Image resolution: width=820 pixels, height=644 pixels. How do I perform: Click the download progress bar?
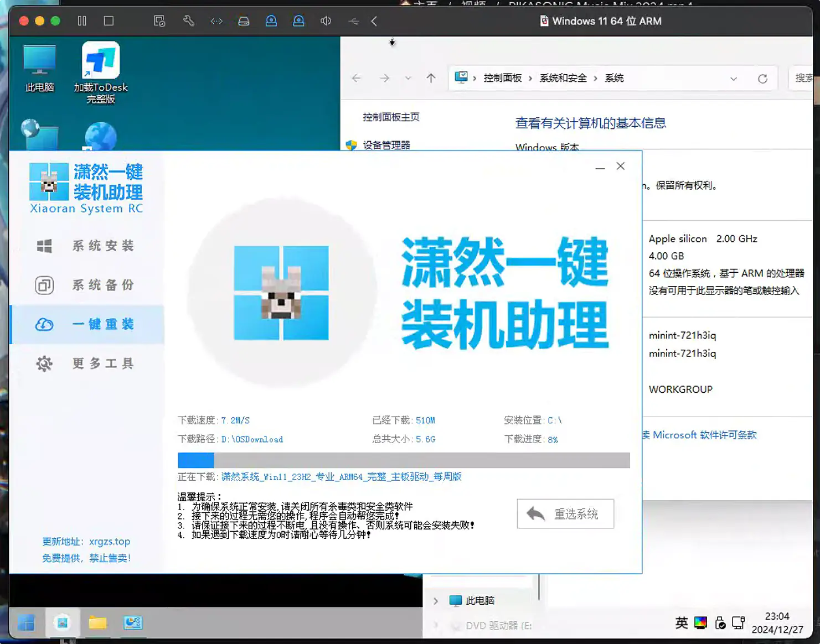tap(403, 460)
